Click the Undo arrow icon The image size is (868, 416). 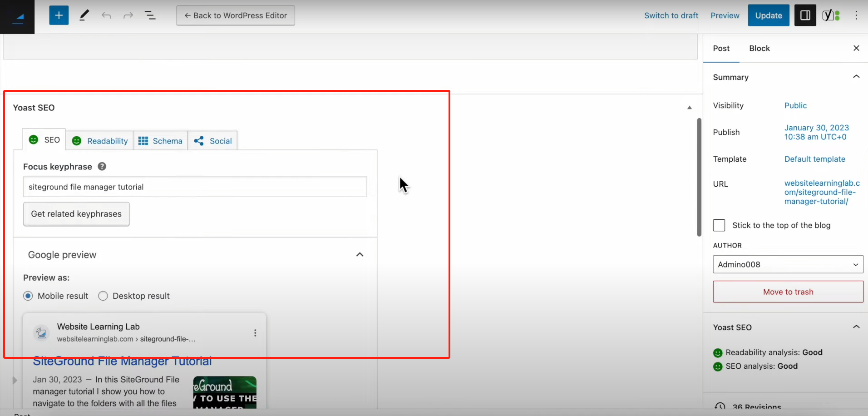106,15
